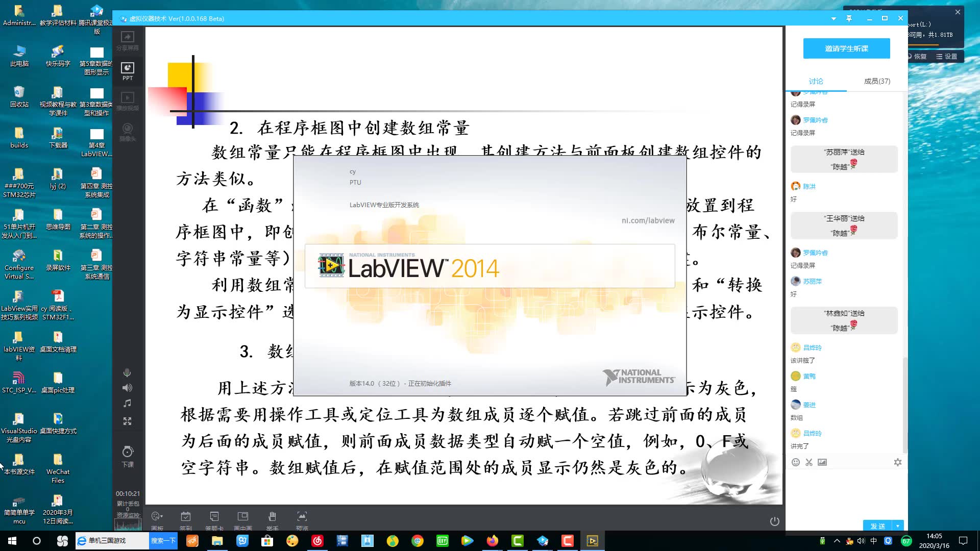
Task: Toggle the 中 input method indicator
Action: point(874,541)
